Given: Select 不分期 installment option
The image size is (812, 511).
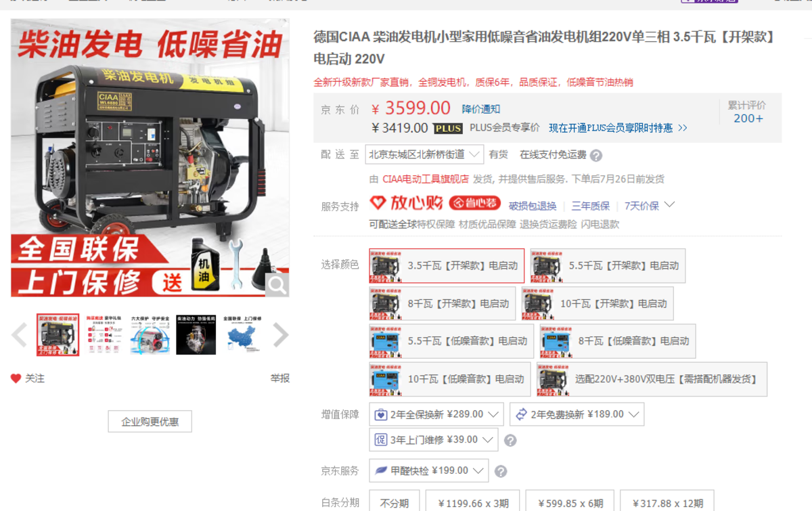Looking at the screenshot, I should click(394, 503).
